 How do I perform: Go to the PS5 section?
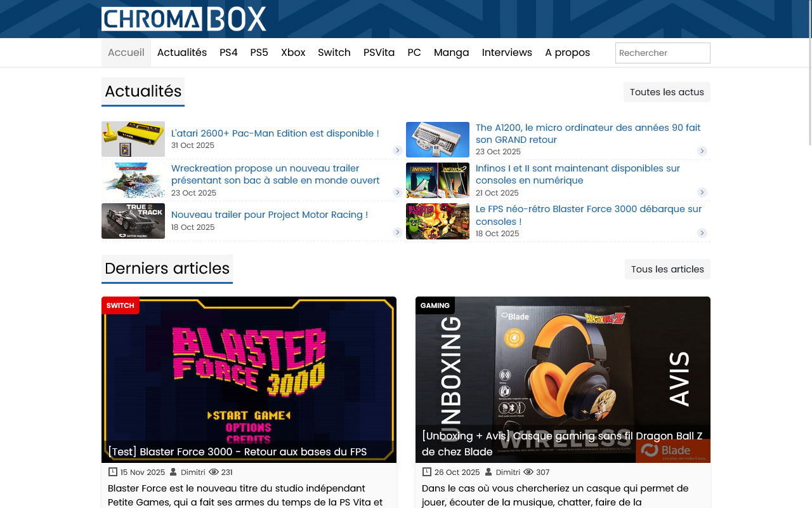(259, 53)
